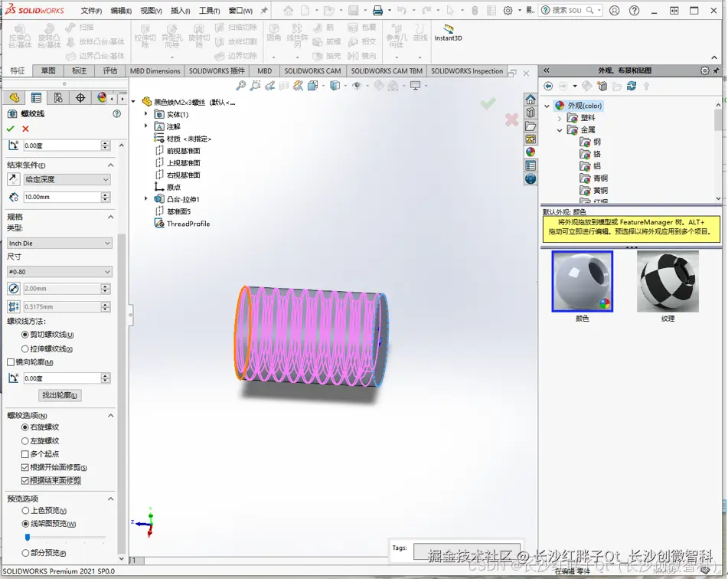Select the 颜色 color appearance thumbnail
Image resolution: width=728 pixels, height=579 pixels.
point(583,281)
